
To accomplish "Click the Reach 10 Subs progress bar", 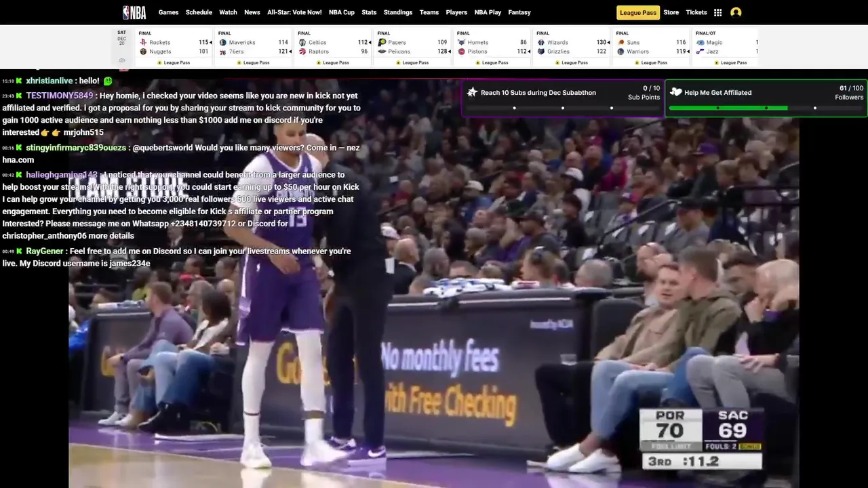I will pos(563,108).
